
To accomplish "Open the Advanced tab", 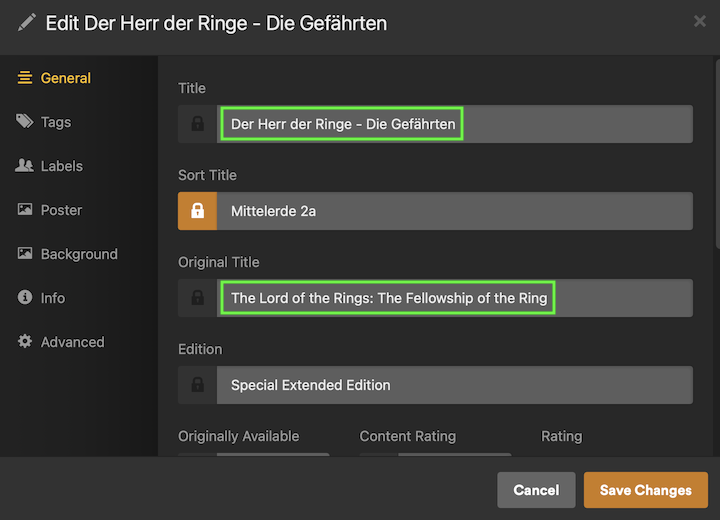I will [x=72, y=342].
